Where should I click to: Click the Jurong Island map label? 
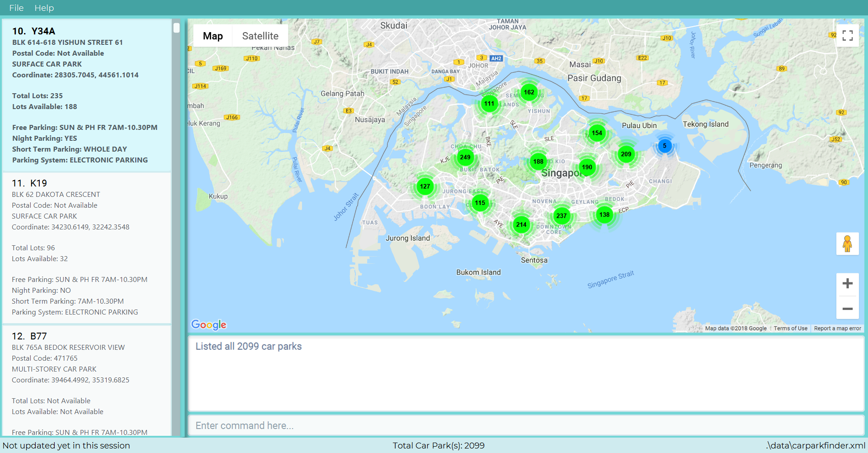[408, 238]
